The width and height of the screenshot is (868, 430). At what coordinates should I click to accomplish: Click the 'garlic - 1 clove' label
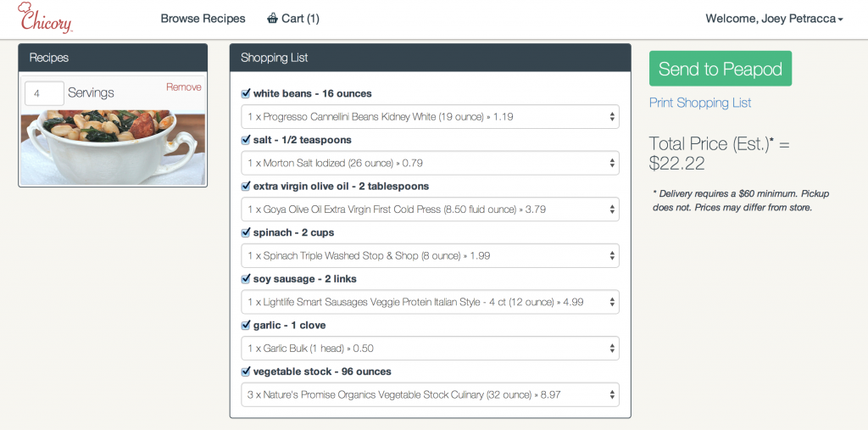(x=290, y=325)
